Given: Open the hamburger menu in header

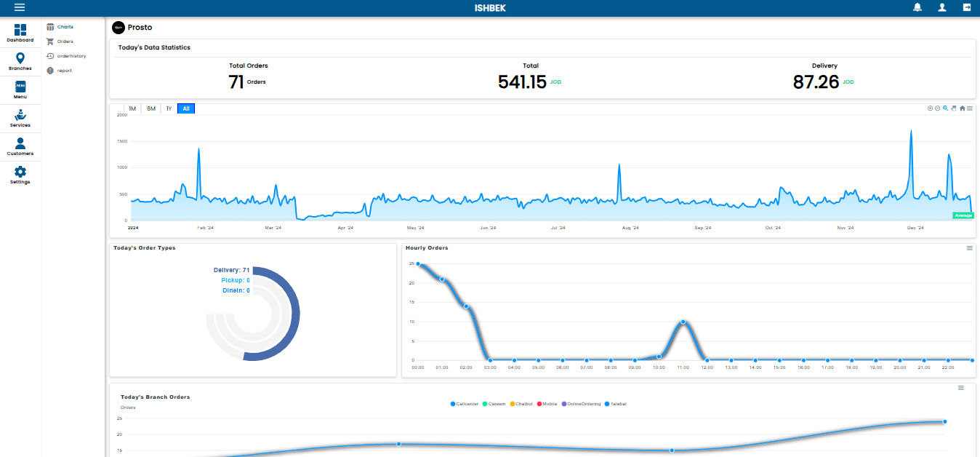Looking at the screenshot, I should pos(20,7).
